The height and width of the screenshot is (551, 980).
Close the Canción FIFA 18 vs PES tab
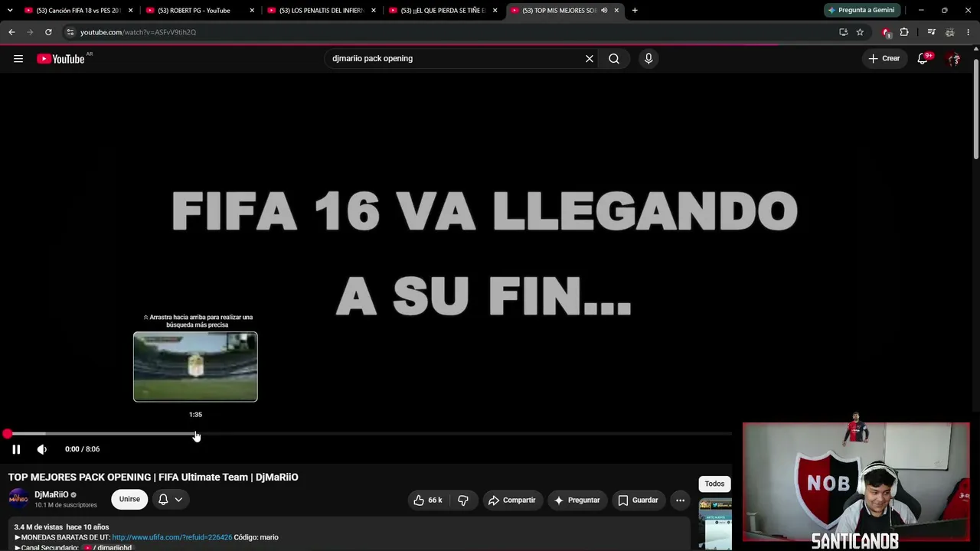point(130,11)
